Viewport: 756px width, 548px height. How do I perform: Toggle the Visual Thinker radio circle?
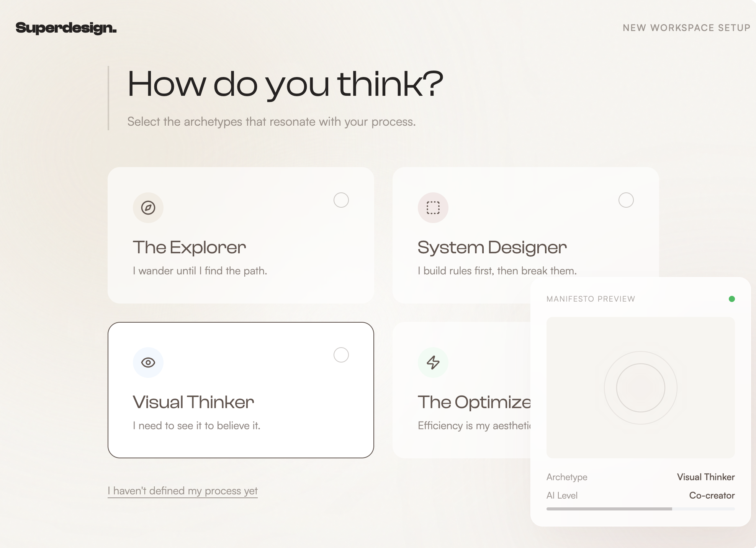tap(341, 355)
